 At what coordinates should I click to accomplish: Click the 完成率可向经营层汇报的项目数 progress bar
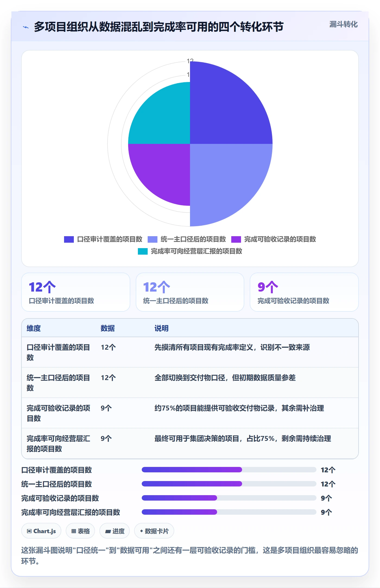[x=229, y=512]
